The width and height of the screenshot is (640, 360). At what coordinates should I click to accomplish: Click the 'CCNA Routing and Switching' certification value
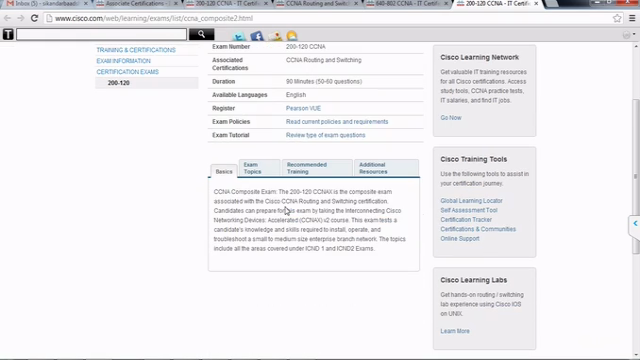(323, 60)
